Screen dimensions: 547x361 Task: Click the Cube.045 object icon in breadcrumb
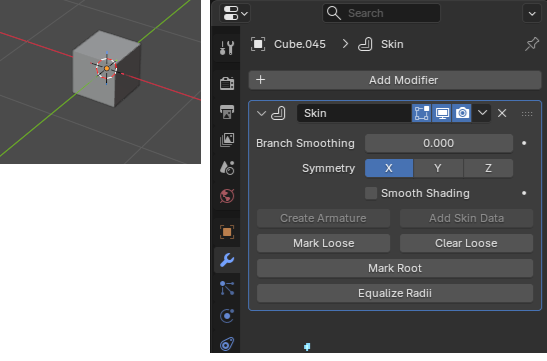[x=258, y=44]
